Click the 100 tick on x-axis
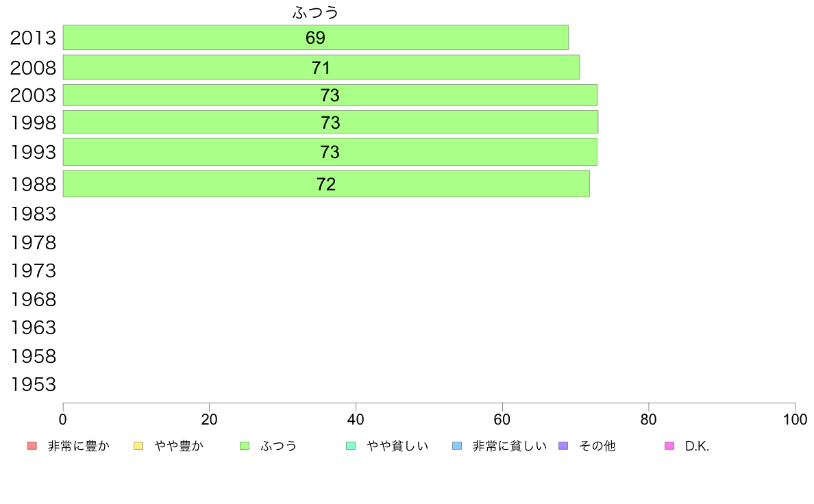The width and height of the screenshot is (814, 504). [795, 419]
